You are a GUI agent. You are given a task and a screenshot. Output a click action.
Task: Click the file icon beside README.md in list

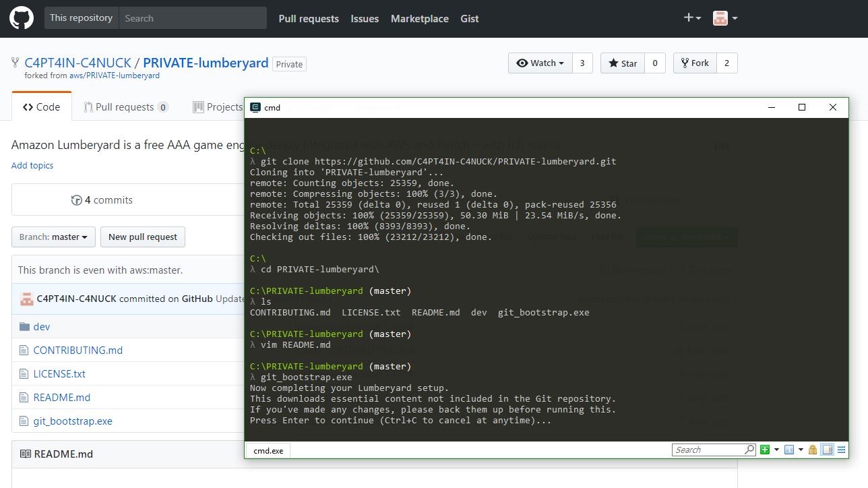24,397
